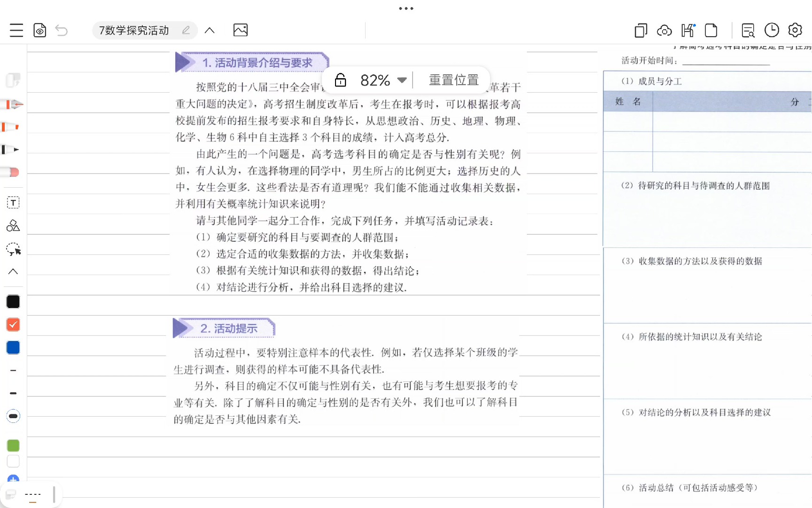
Task: Search the note with the document search icon
Action: (748, 30)
